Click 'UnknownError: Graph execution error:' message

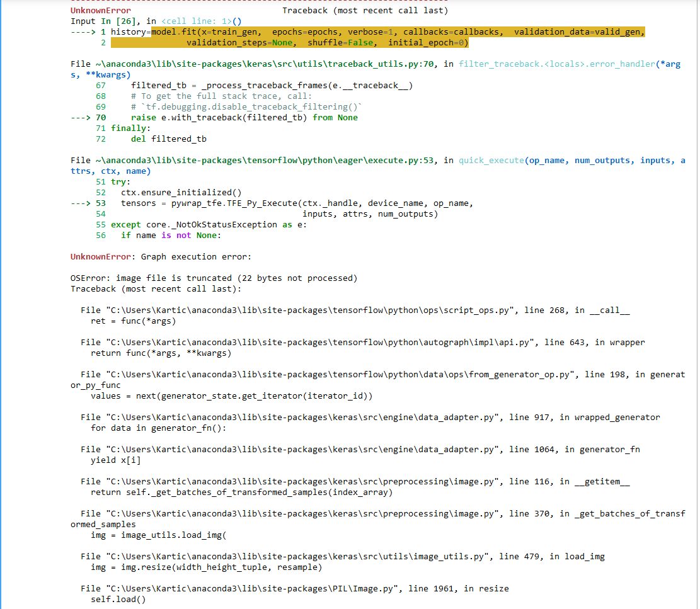click(161, 256)
